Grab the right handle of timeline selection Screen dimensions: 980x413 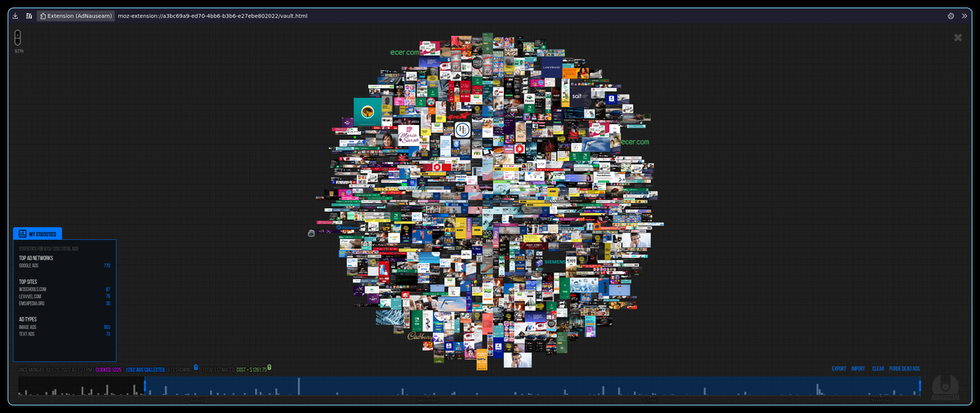click(920, 386)
